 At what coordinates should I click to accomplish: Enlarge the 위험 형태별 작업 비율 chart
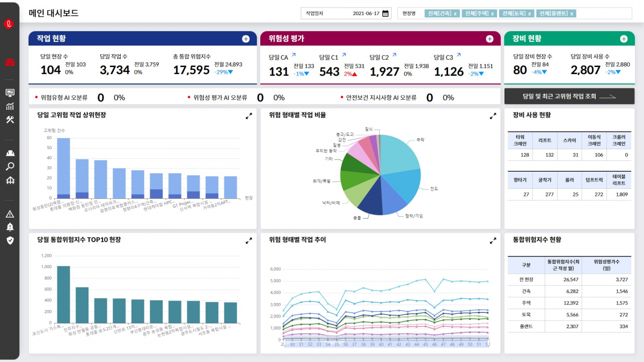493,116
